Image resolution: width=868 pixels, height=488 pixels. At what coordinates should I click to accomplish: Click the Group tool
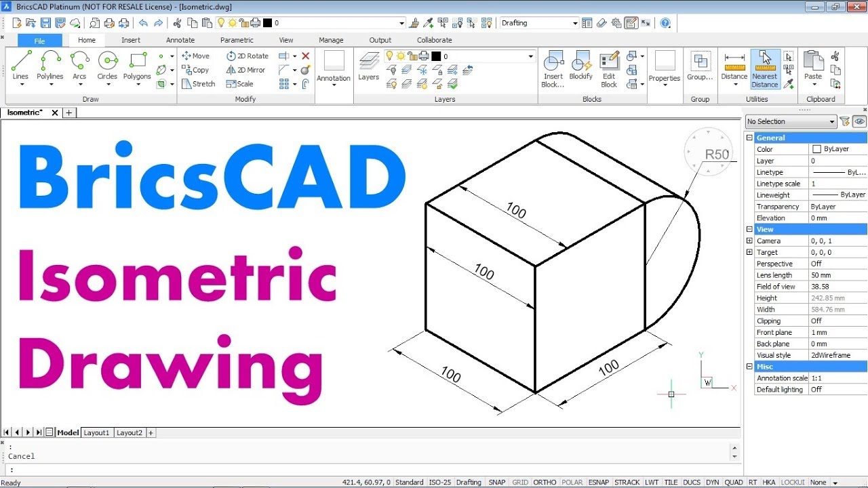click(700, 66)
